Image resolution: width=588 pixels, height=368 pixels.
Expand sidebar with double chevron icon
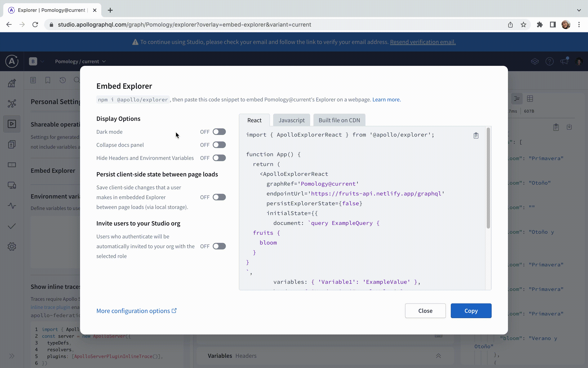(x=12, y=356)
